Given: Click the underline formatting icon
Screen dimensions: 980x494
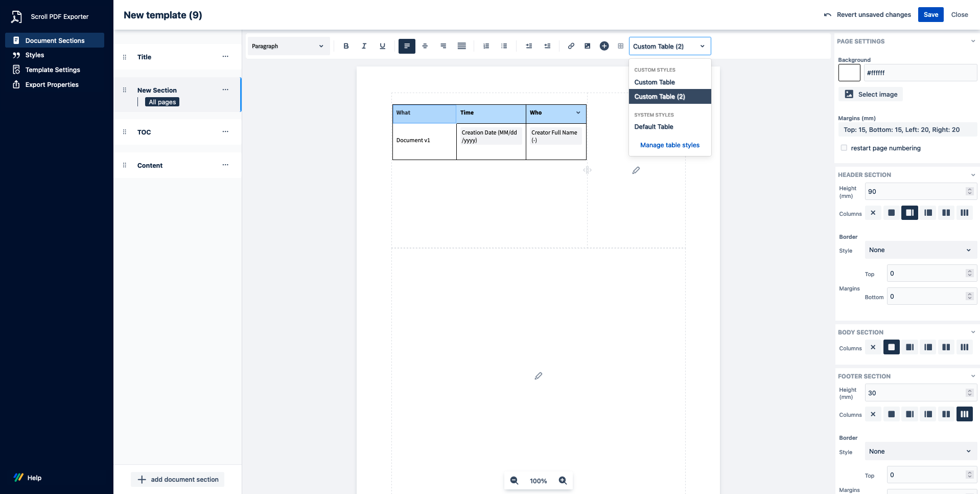Looking at the screenshot, I should click(382, 46).
